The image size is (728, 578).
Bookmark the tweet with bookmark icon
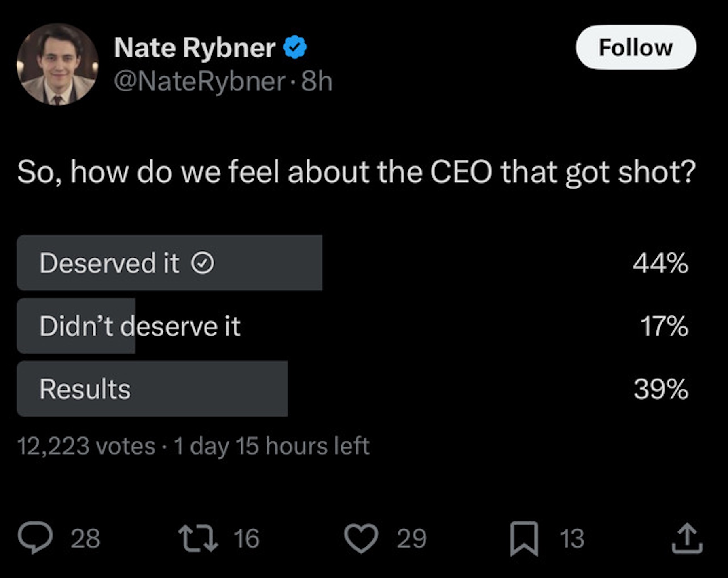click(524, 538)
